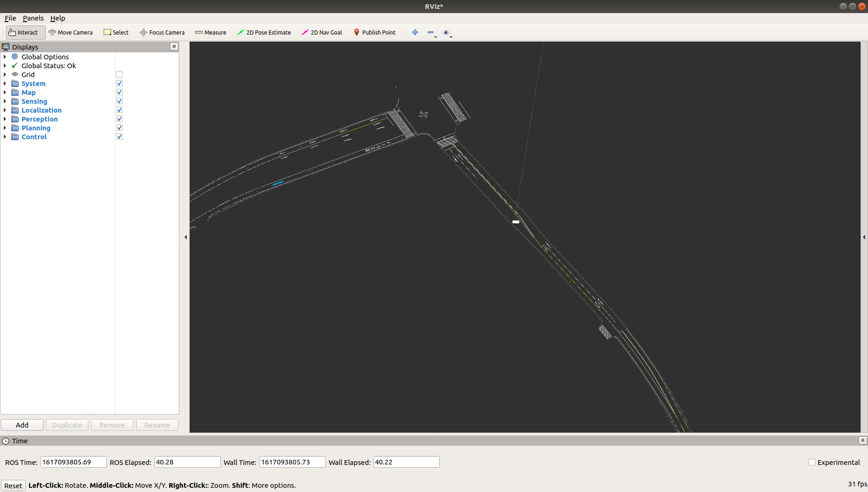Open the File menu

tap(10, 18)
